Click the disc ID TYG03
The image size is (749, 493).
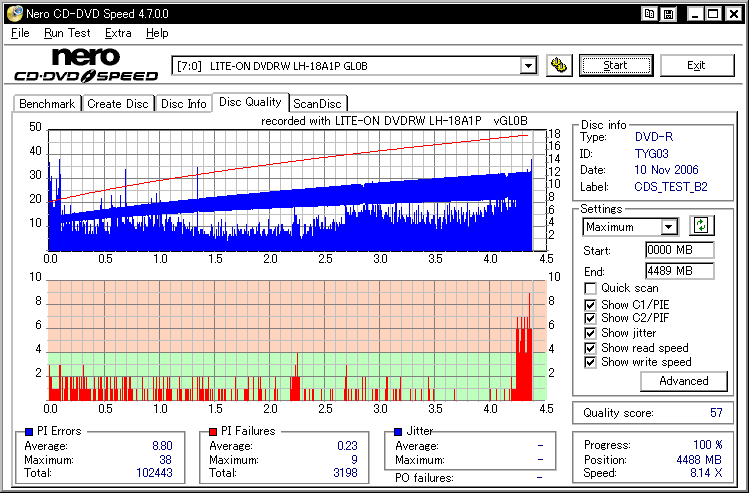[652, 154]
